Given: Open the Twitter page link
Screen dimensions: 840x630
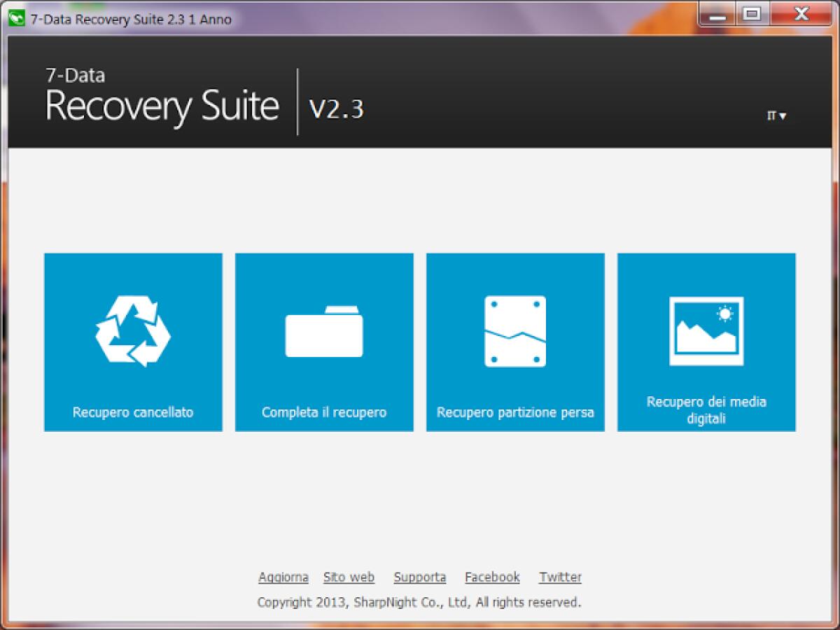Looking at the screenshot, I should pyautogui.click(x=560, y=577).
